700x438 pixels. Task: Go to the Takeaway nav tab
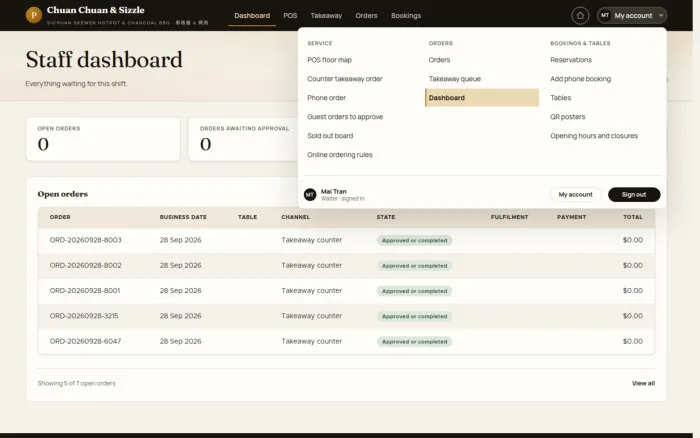click(x=326, y=16)
